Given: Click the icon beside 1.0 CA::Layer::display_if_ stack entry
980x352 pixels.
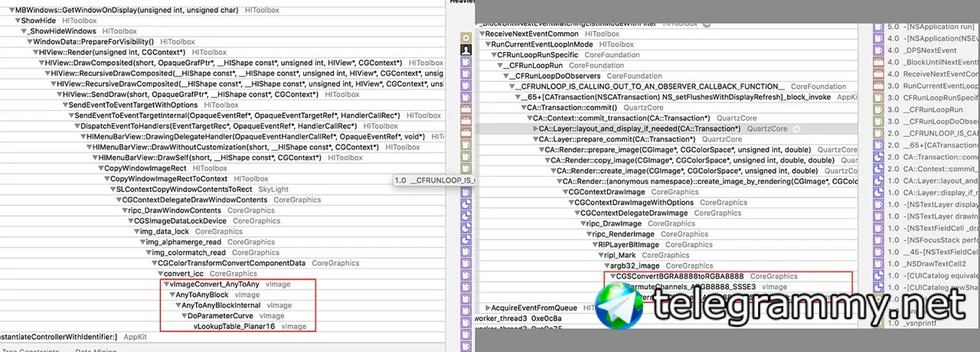Looking at the screenshot, I should (x=879, y=193).
